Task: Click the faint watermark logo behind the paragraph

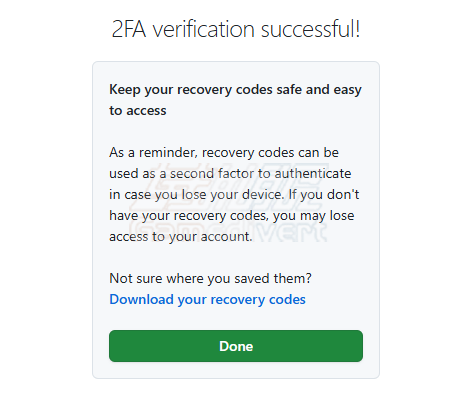Action: 228,203
